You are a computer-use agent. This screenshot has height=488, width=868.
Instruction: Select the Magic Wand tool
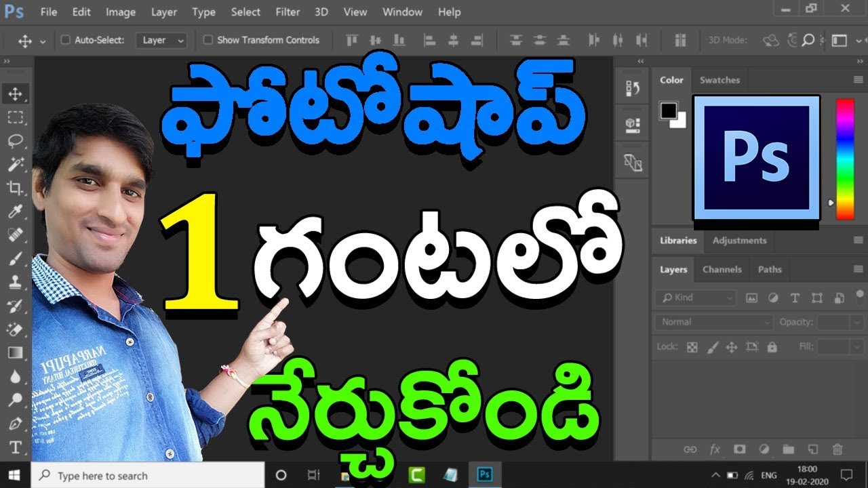tap(15, 164)
